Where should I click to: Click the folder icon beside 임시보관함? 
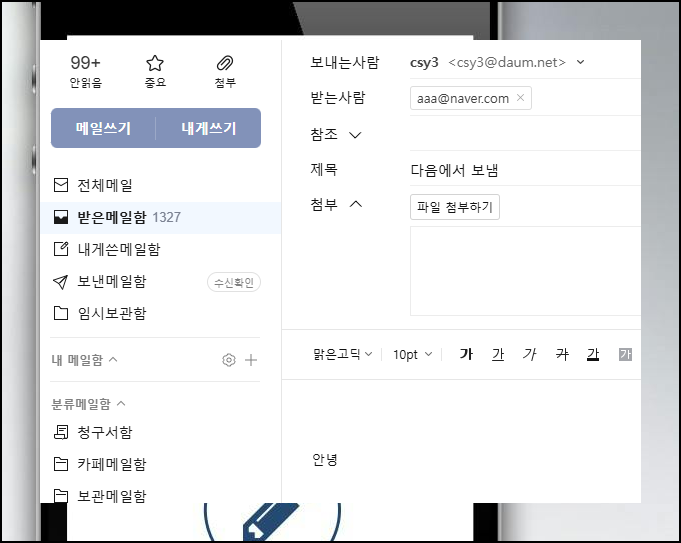61,313
